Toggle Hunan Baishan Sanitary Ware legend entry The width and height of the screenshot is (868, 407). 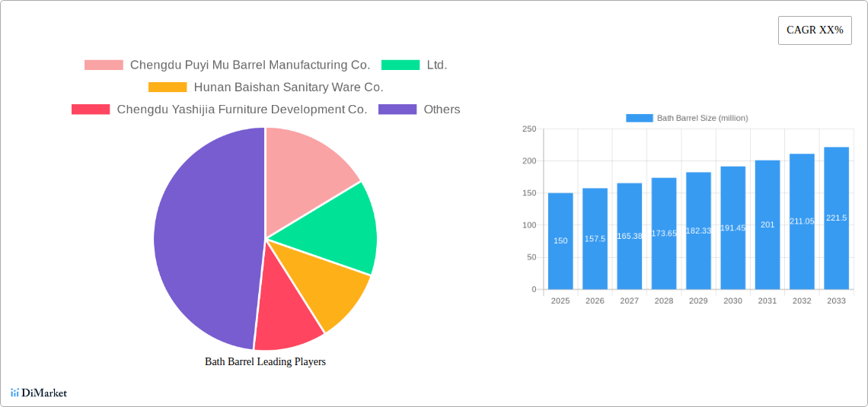pos(168,87)
